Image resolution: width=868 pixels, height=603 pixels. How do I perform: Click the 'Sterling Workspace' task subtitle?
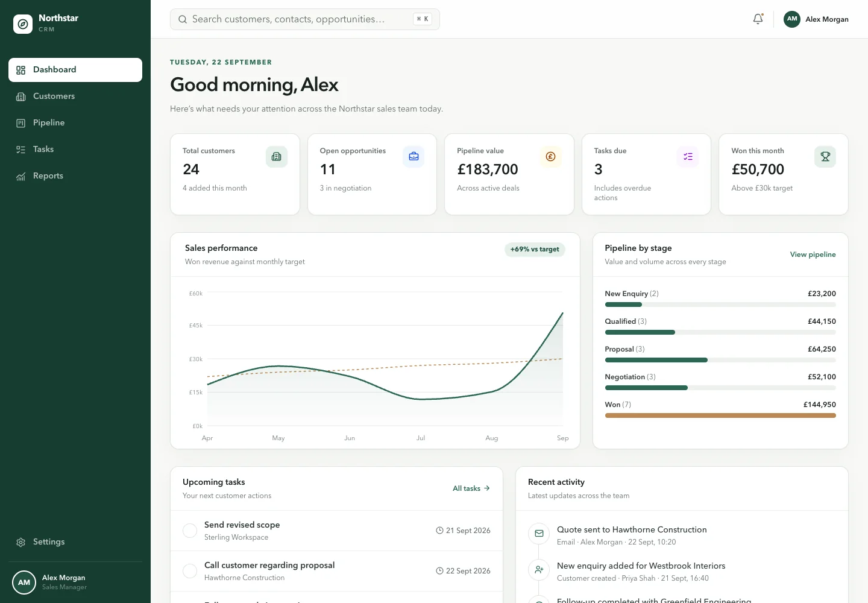(236, 537)
